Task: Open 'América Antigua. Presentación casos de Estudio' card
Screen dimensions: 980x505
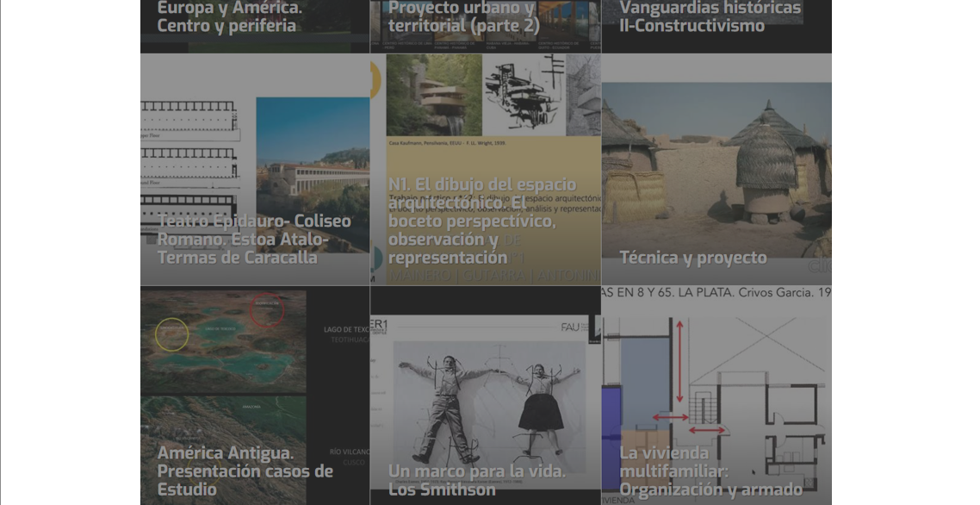Action: [x=255, y=396]
